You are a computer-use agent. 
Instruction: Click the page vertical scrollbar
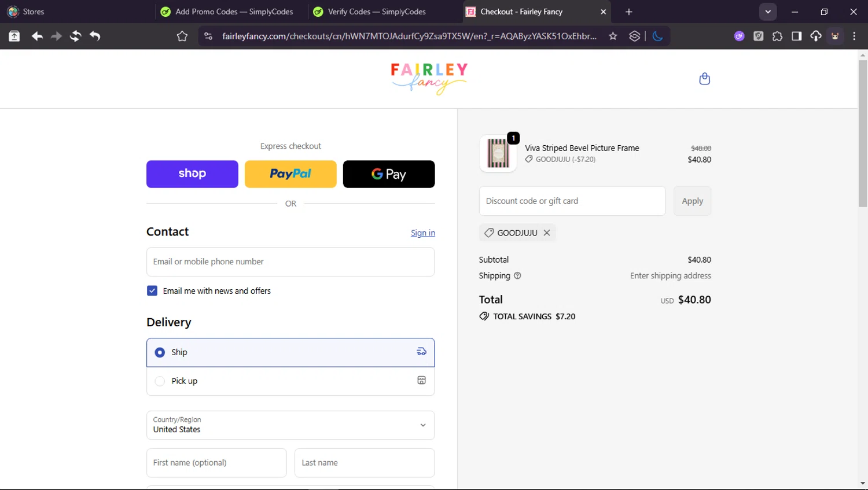coord(863,133)
